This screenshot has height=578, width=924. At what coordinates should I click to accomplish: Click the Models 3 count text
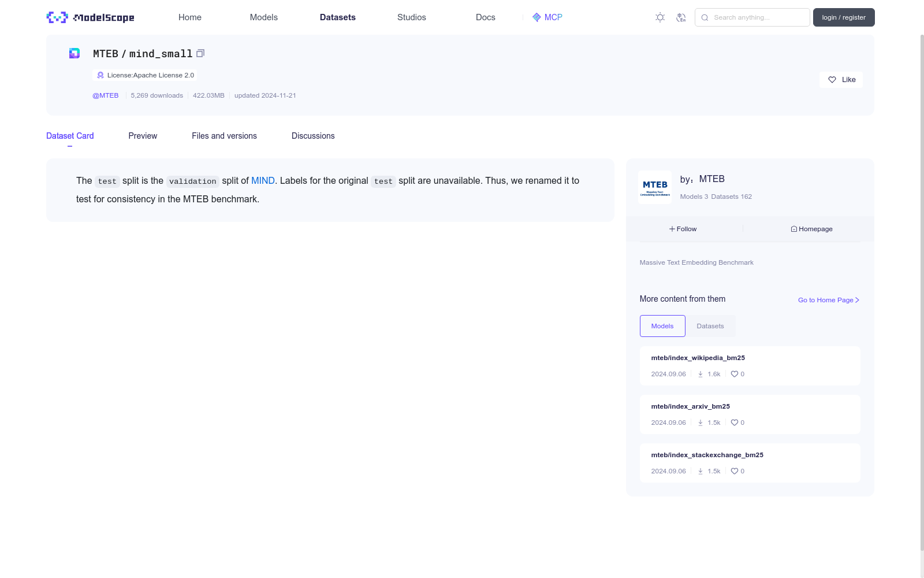tap(694, 197)
